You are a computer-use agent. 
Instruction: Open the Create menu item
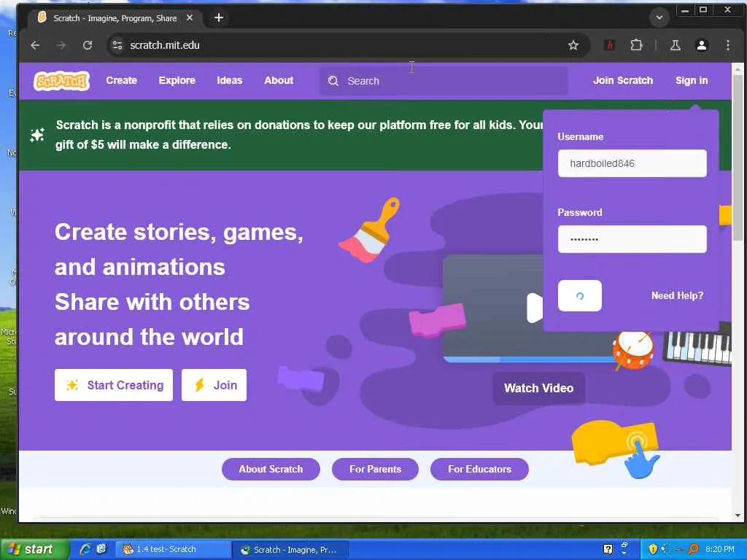[x=122, y=80]
